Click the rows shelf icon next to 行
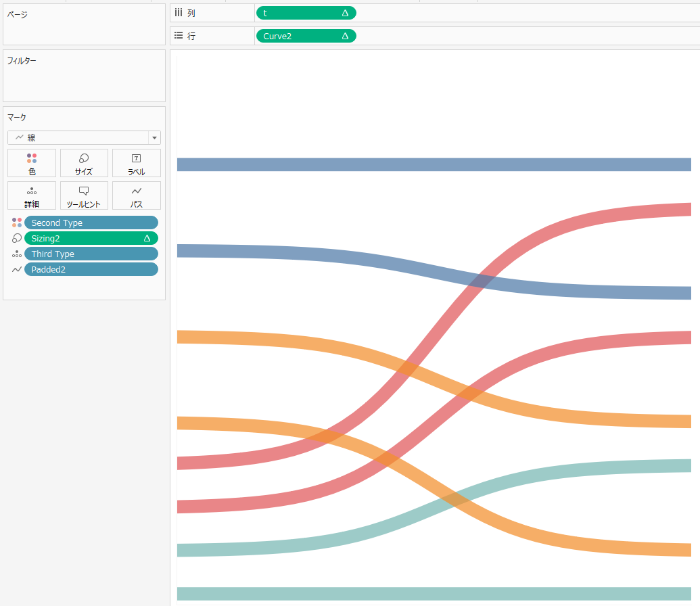Viewport: 700px width, 606px height. coord(179,35)
